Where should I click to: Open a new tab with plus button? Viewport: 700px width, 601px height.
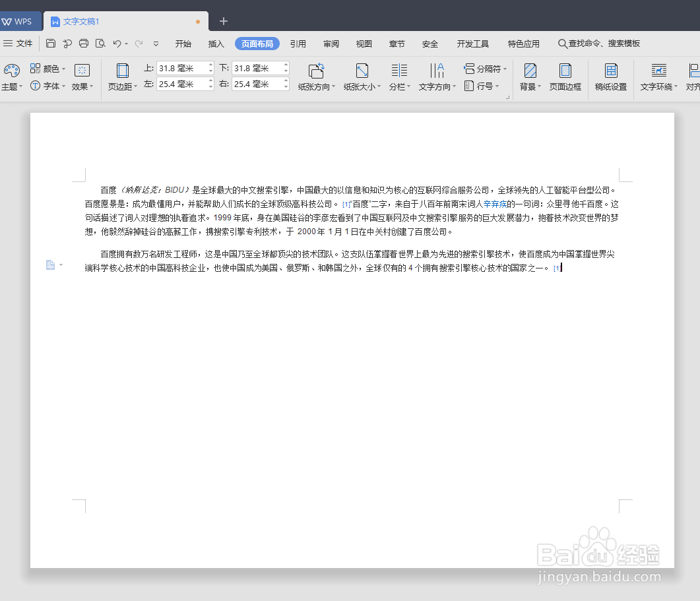(x=224, y=21)
